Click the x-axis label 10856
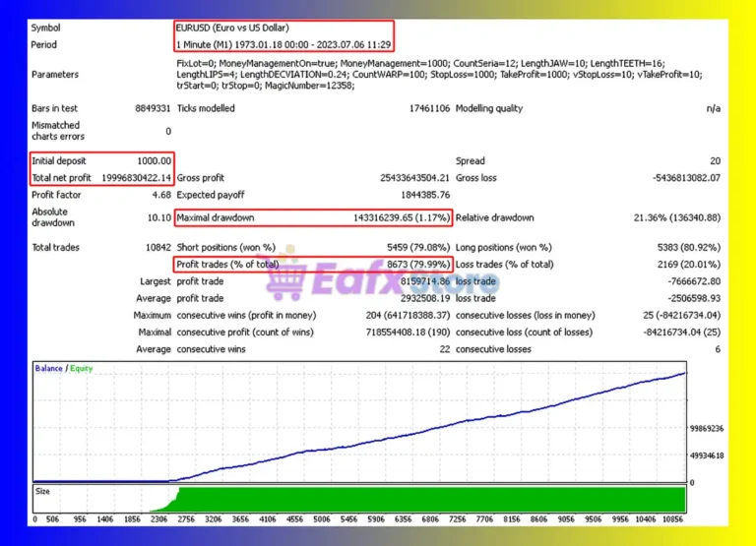This screenshot has height=546, width=756. tap(672, 519)
